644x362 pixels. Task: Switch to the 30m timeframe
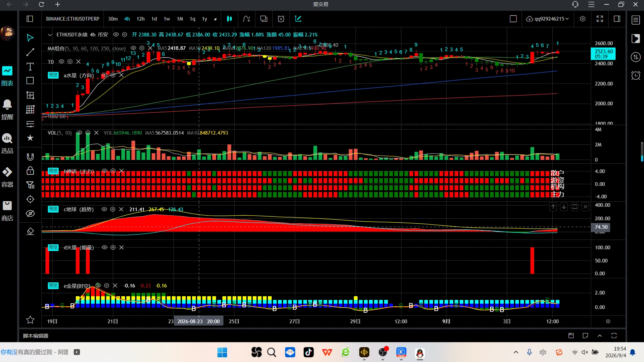pos(113,19)
